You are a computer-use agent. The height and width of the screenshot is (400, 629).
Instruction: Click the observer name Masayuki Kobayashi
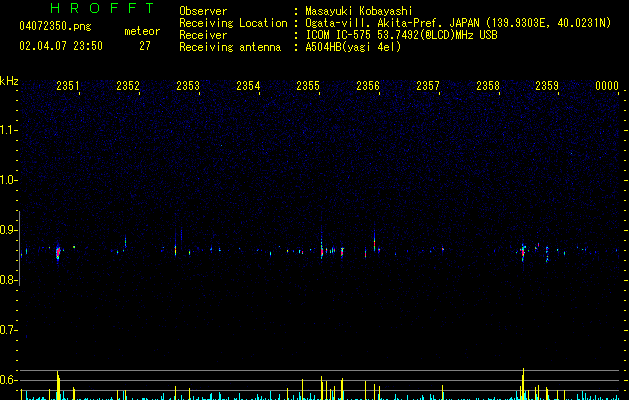(359, 11)
